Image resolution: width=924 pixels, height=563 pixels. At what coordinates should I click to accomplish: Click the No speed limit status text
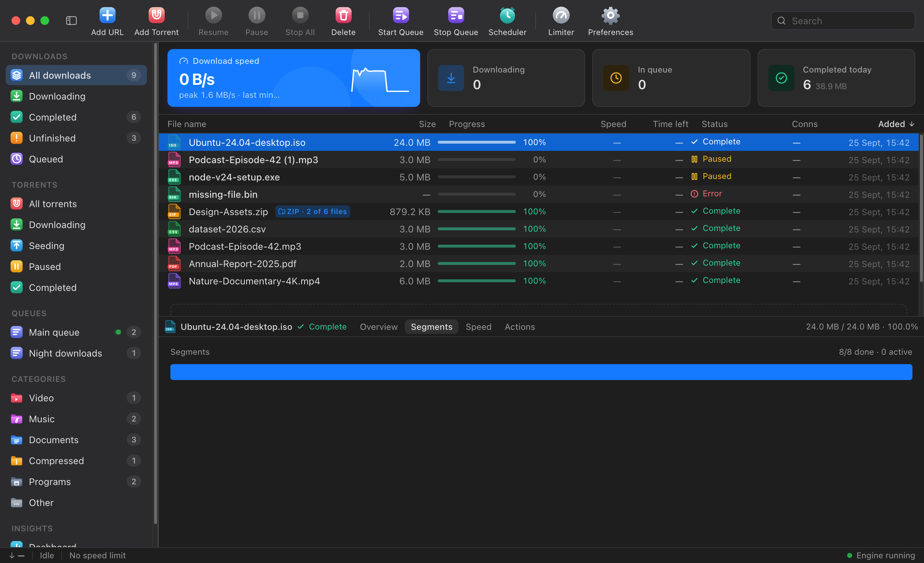(97, 555)
